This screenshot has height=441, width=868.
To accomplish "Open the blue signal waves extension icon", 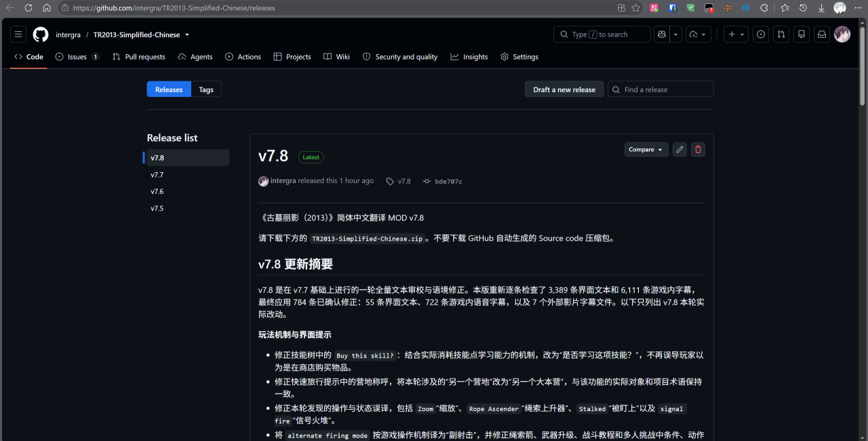I will (x=745, y=8).
